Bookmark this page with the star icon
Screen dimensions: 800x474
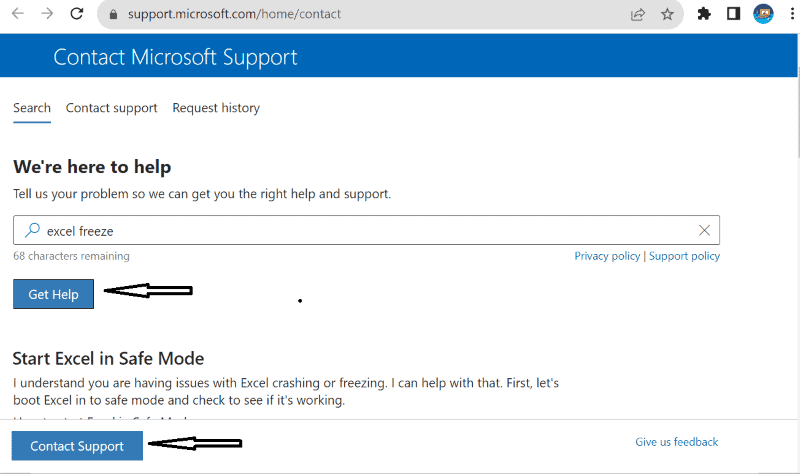[667, 14]
